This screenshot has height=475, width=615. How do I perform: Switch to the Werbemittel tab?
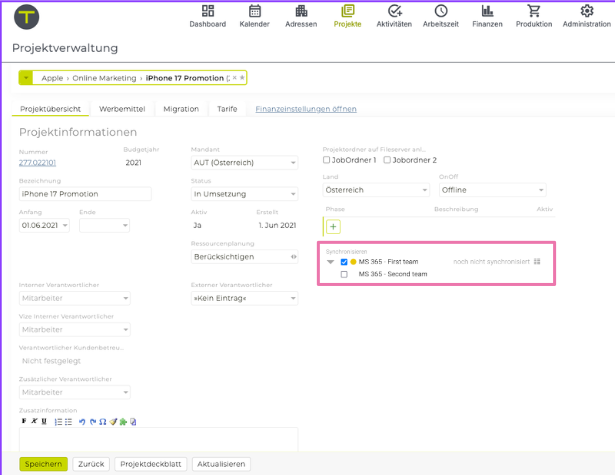point(121,109)
